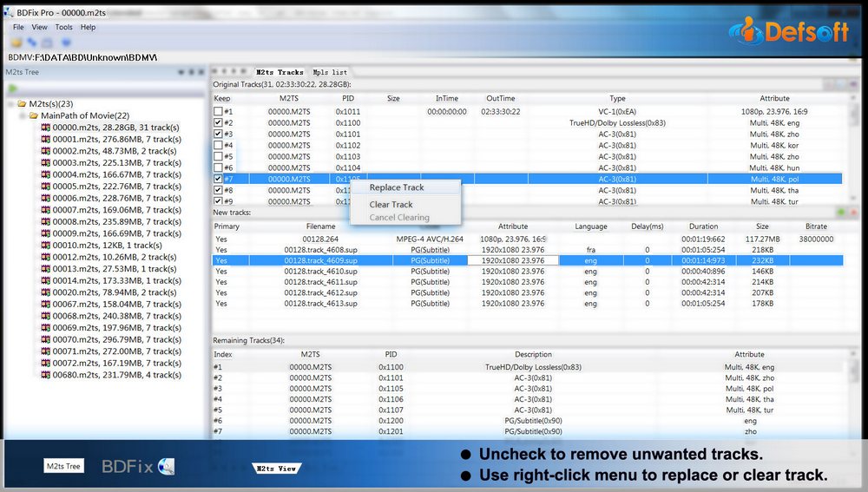Check the Keep checkbox for track #4
Screen dimensions: 868x492
tap(218, 145)
